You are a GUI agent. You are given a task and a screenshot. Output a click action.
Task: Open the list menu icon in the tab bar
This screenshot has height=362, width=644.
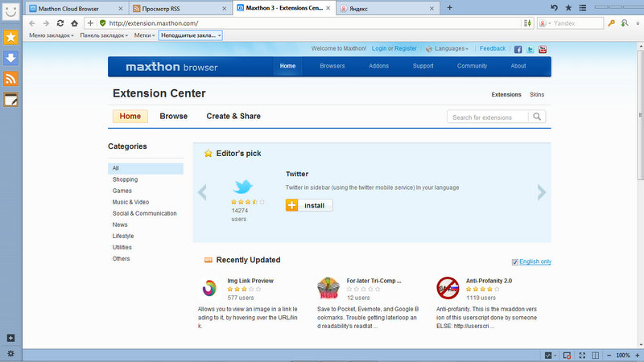click(583, 8)
